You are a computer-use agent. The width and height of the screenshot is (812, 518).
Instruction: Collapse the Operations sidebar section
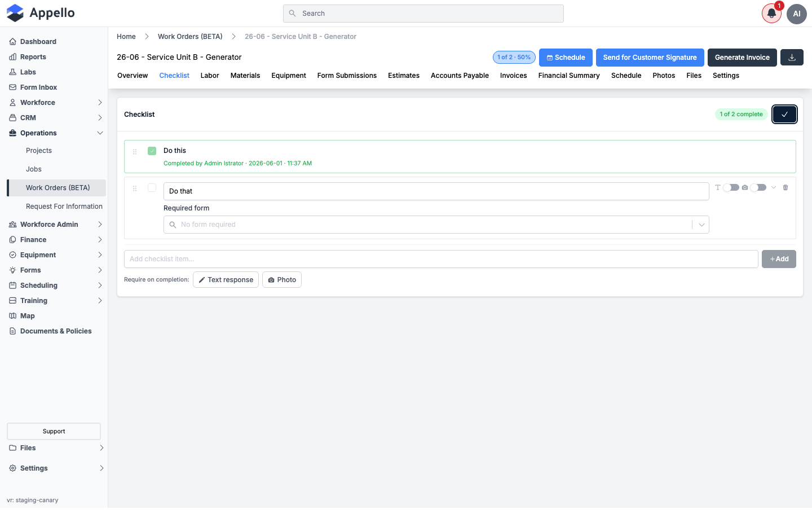point(100,133)
